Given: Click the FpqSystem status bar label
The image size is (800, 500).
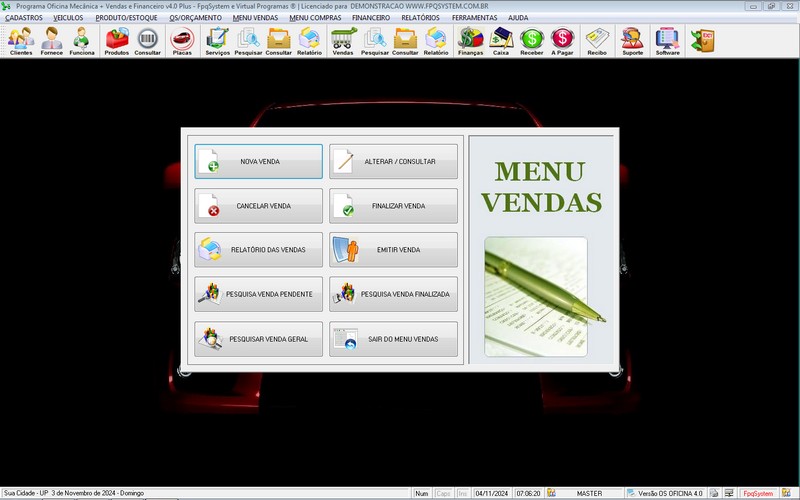Looking at the screenshot, I should [x=758, y=493].
